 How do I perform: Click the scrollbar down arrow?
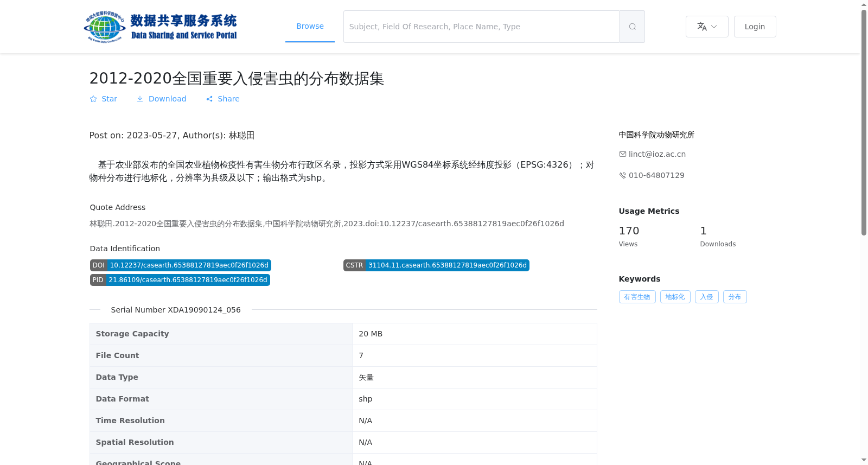pyautogui.click(x=864, y=460)
